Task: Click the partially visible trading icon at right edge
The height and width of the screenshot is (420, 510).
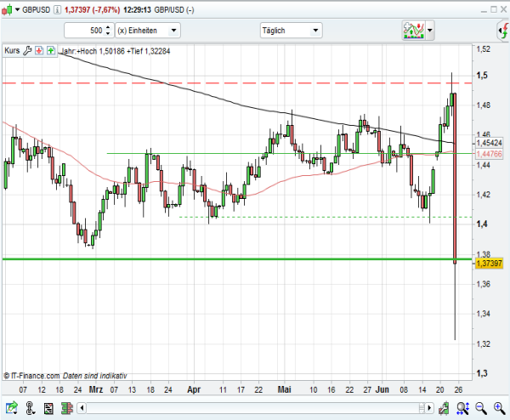Action: 504,31
